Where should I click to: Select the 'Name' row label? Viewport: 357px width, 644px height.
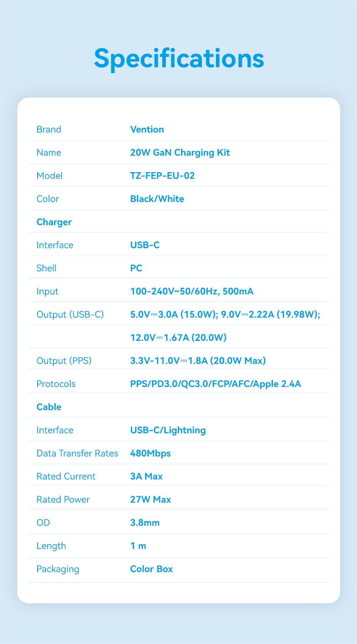coord(49,153)
